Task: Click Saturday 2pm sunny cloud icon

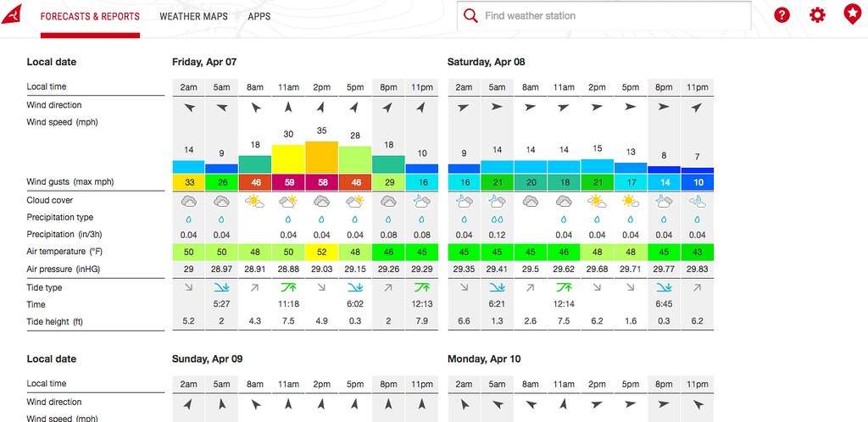Action: point(597,201)
